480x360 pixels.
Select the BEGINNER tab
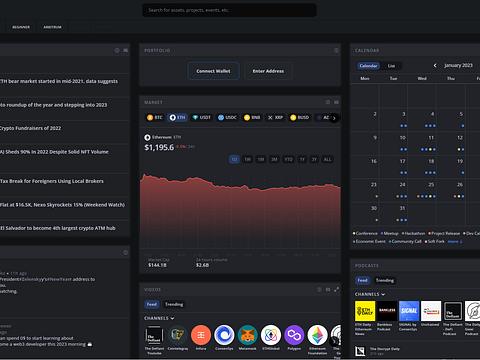(21, 27)
